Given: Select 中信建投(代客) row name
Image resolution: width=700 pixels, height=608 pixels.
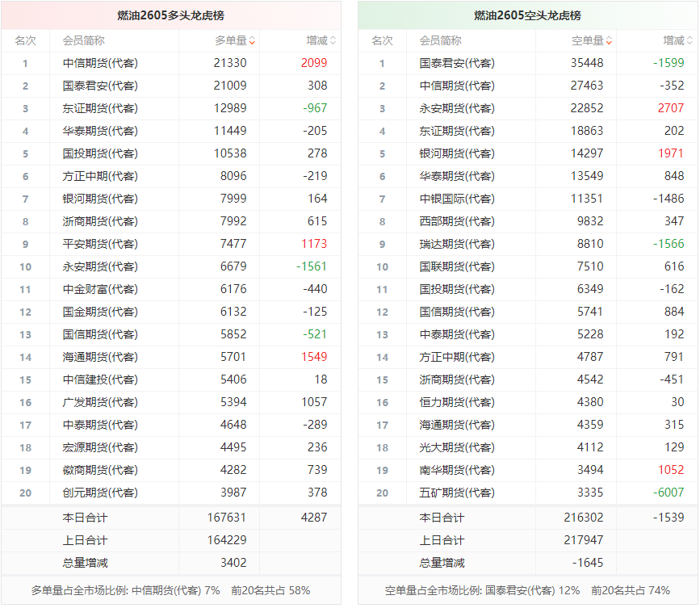Looking at the screenshot, I should (x=100, y=379).
